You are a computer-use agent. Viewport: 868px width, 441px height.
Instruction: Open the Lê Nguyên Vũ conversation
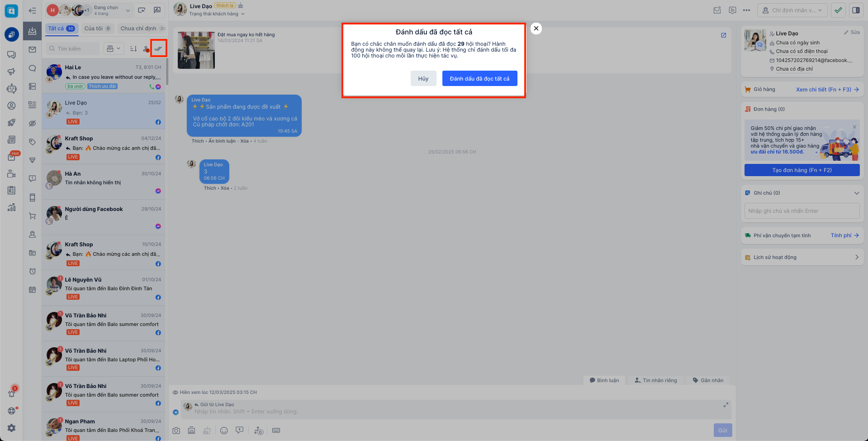104,288
